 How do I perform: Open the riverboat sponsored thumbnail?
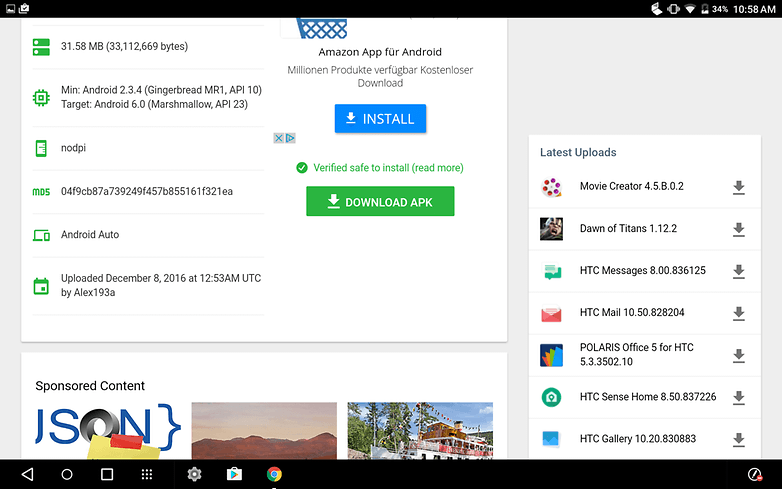pyautogui.click(x=420, y=430)
